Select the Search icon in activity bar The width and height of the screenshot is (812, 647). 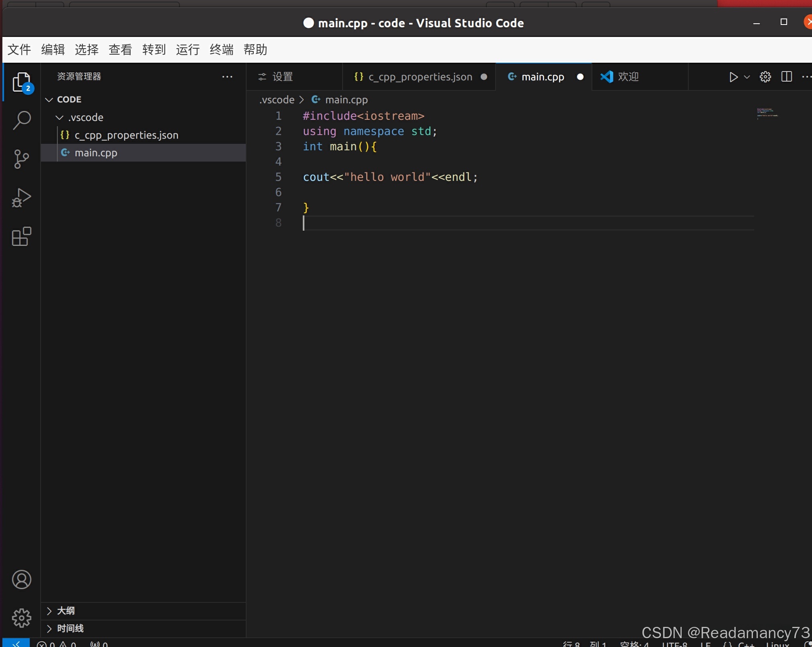[x=22, y=119]
